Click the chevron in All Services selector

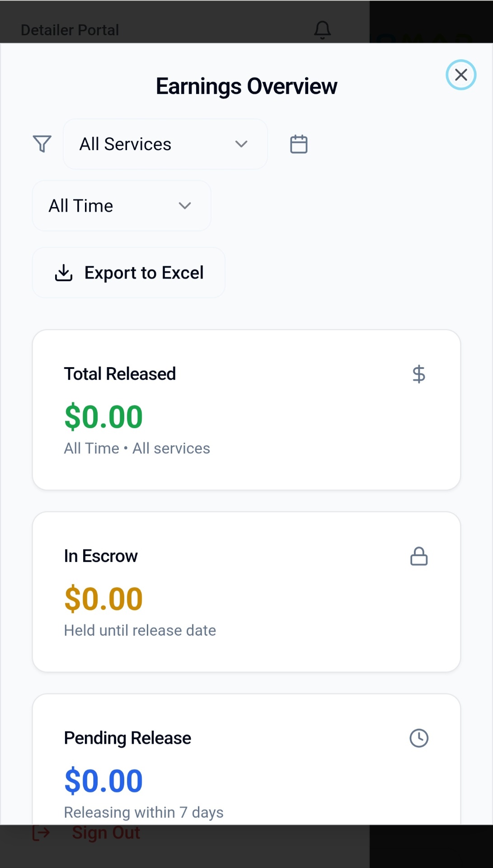(241, 144)
